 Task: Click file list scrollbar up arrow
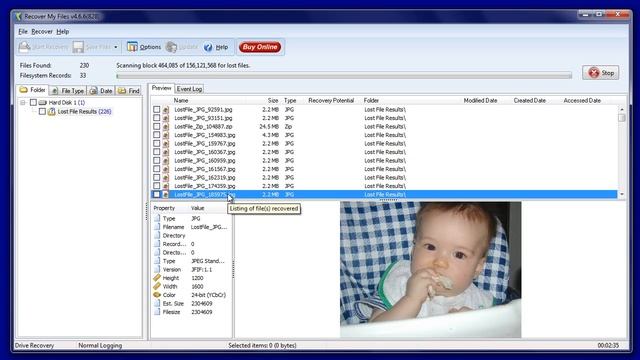pos(622,109)
